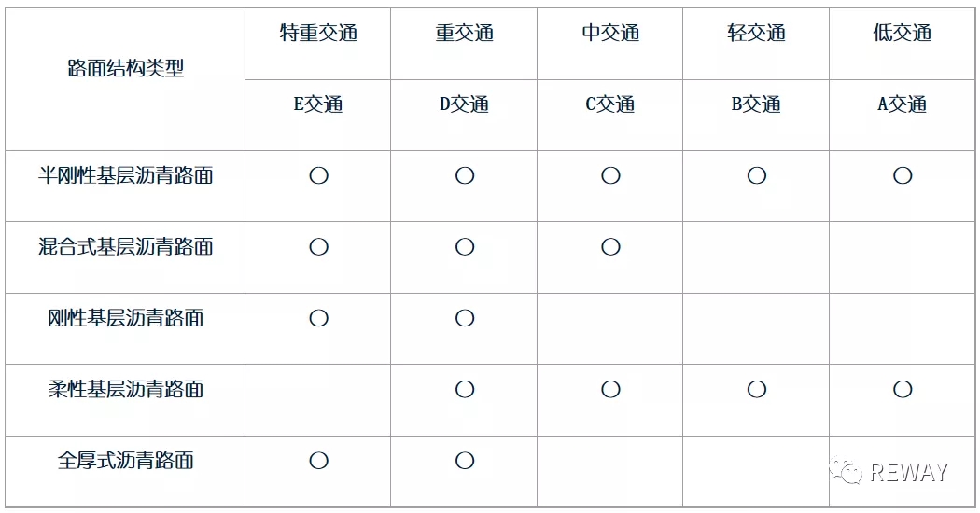980x513 pixels.
Task: Select the 半刚性基层沥青路面 row label
Action: pos(125,175)
